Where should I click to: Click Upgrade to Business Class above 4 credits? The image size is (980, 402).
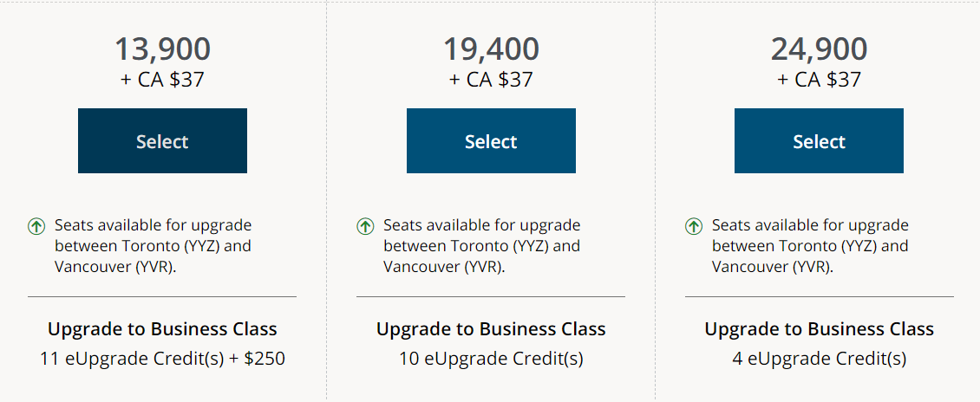(819, 329)
